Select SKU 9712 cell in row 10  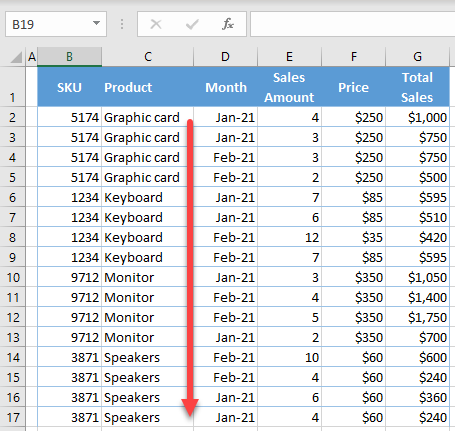point(69,277)
